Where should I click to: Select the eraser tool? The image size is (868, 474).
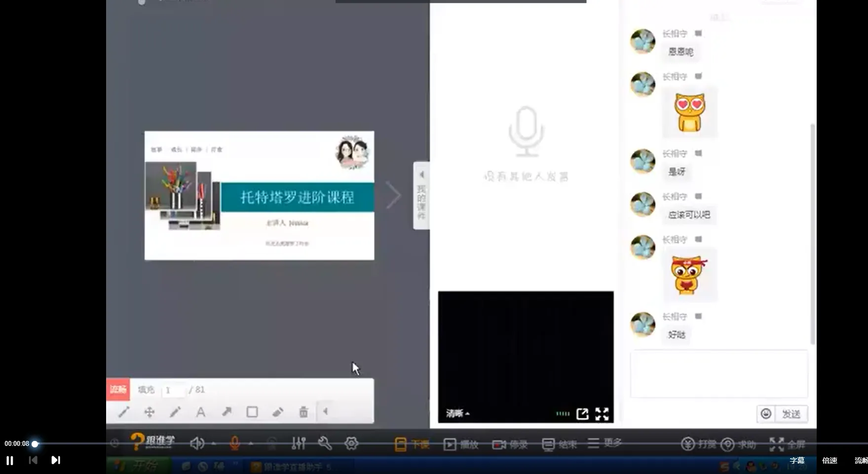[x=278, y=412]
